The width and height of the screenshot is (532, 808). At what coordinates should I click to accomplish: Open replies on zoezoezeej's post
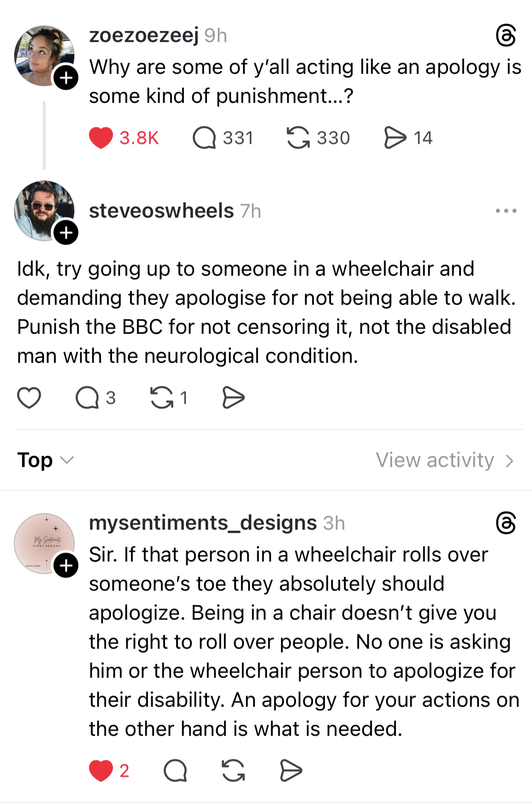(204, 138)
